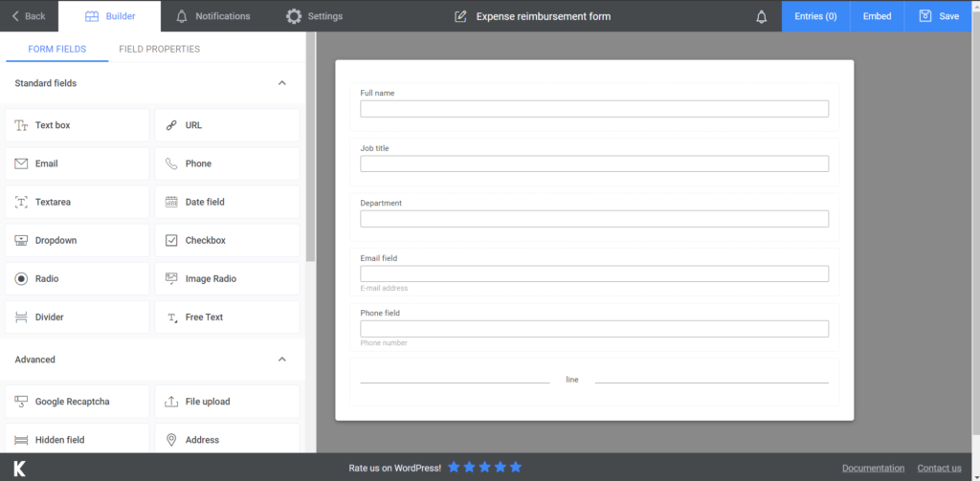
Task: Click the pencil icon to edit form title
Action: tap(460, 16)
